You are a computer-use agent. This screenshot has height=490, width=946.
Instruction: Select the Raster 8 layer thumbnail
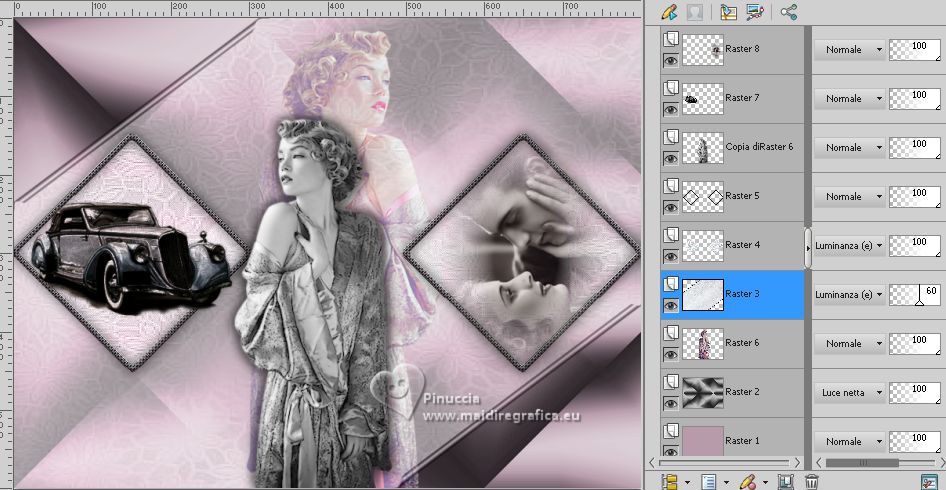[703, 50]
